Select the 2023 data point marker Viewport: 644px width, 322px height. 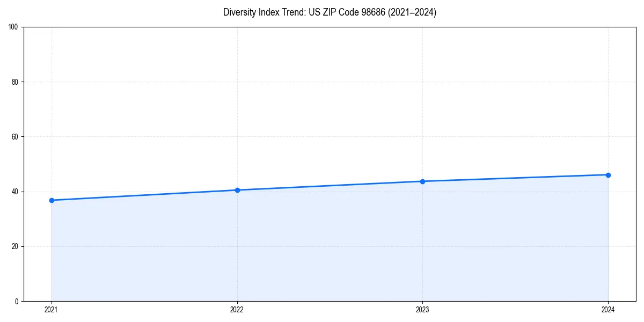(422, 181)
